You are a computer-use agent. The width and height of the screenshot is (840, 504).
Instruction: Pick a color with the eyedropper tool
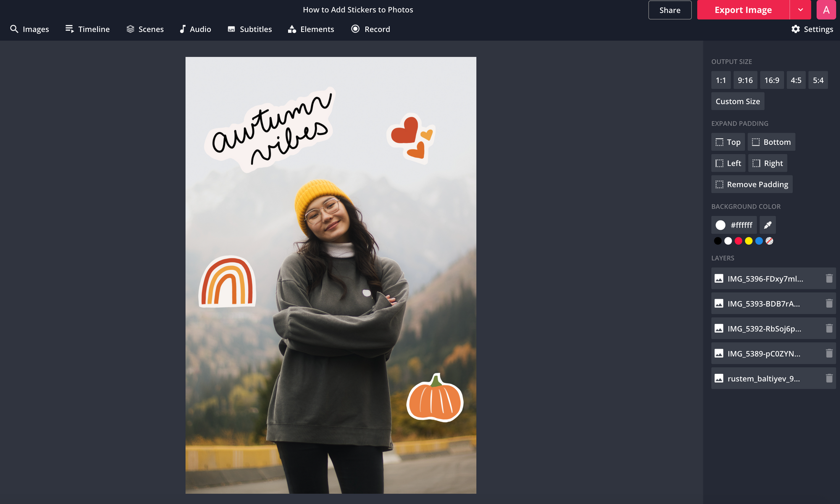coord(767,225)
